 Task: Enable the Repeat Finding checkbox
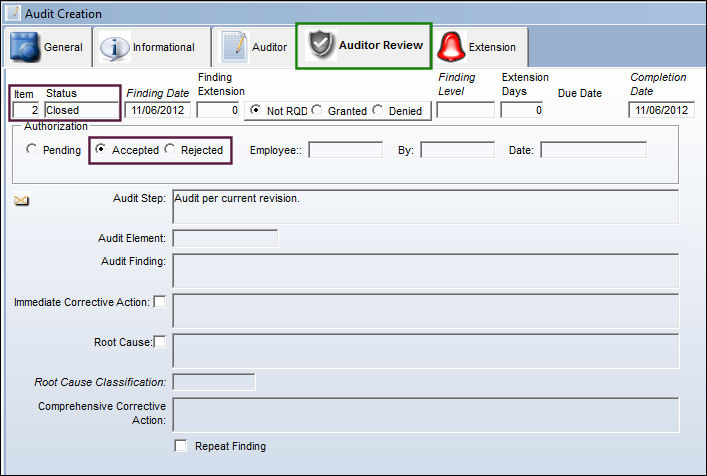181,446
